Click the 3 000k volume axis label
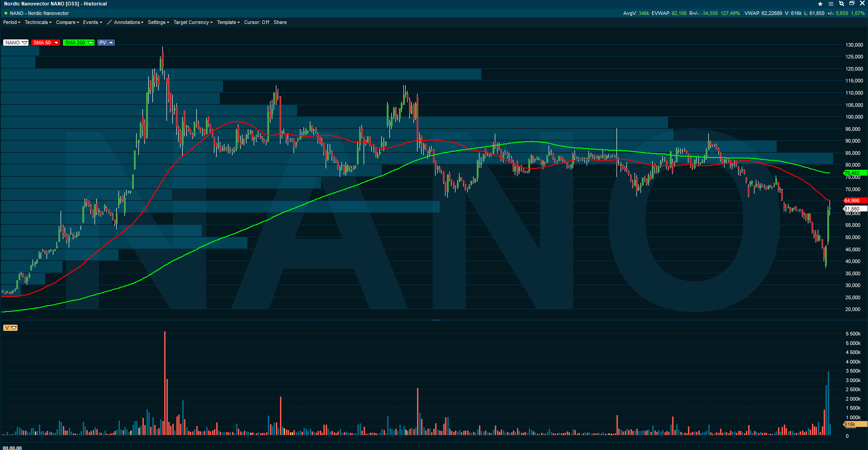This screenshot has height=450, width=868. [853, 380]
